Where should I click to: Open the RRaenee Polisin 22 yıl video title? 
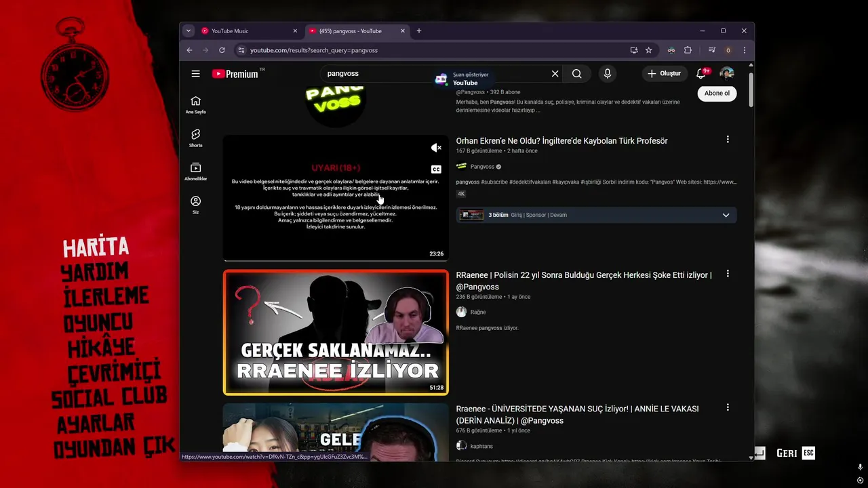point(584,281)
